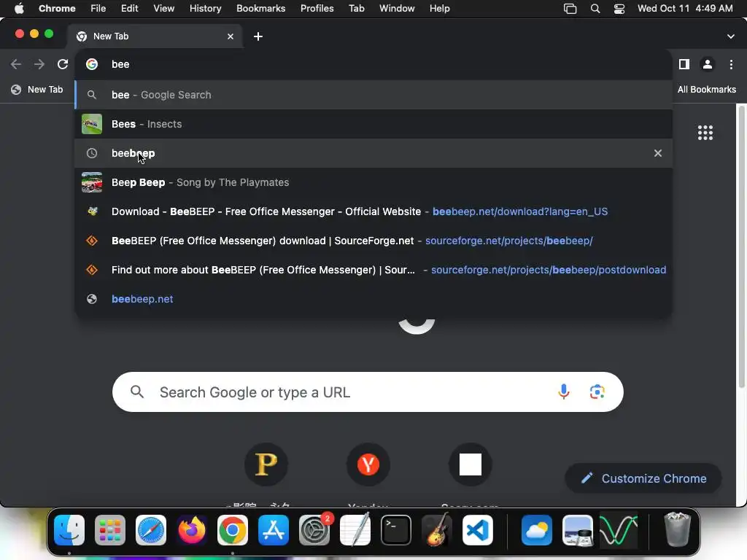Open the 'P' shortcut tile

click(x=266, y=464)
